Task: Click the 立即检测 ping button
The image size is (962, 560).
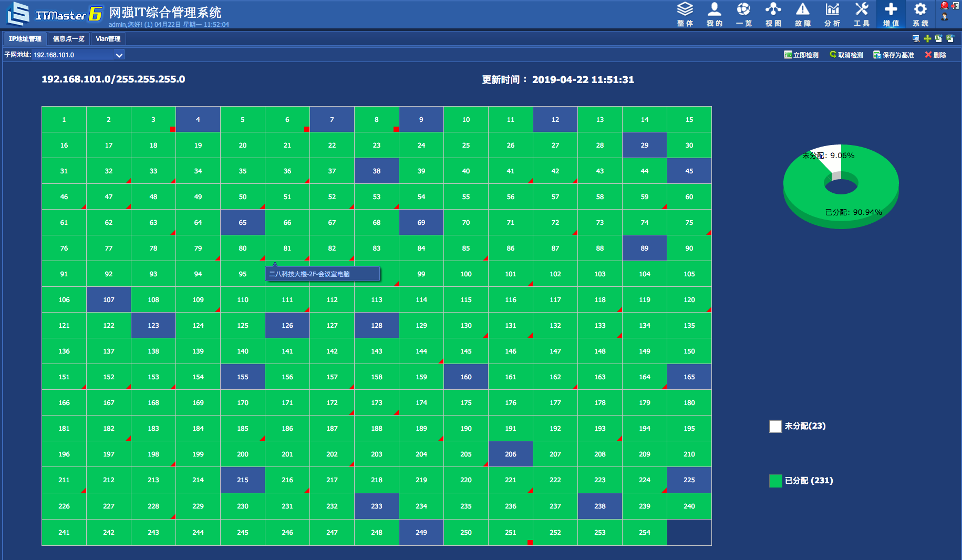Action: pyautogui.click(x=801, y=55)
